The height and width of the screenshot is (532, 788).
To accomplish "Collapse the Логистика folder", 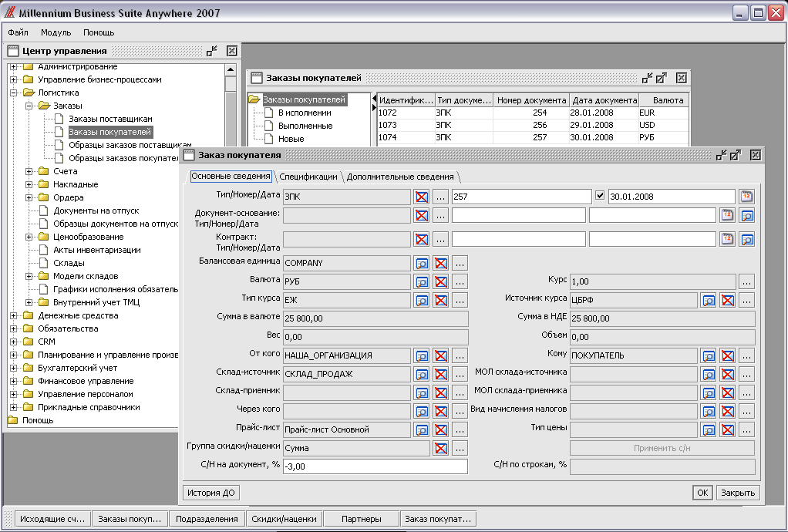I will click(x=14, y=93).
